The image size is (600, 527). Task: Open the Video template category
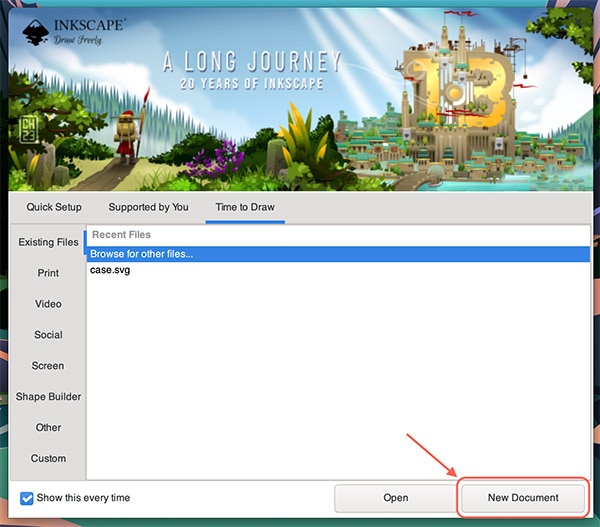click(48, 304)
